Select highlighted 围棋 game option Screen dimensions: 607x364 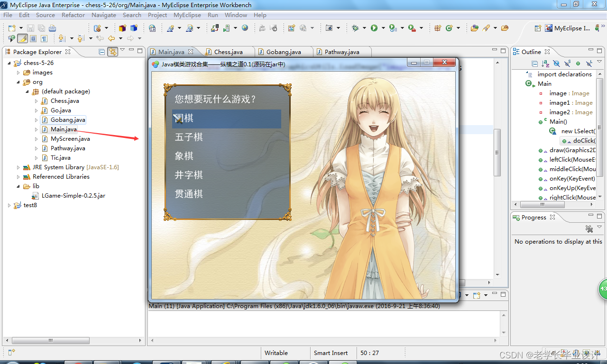[227, 118]
